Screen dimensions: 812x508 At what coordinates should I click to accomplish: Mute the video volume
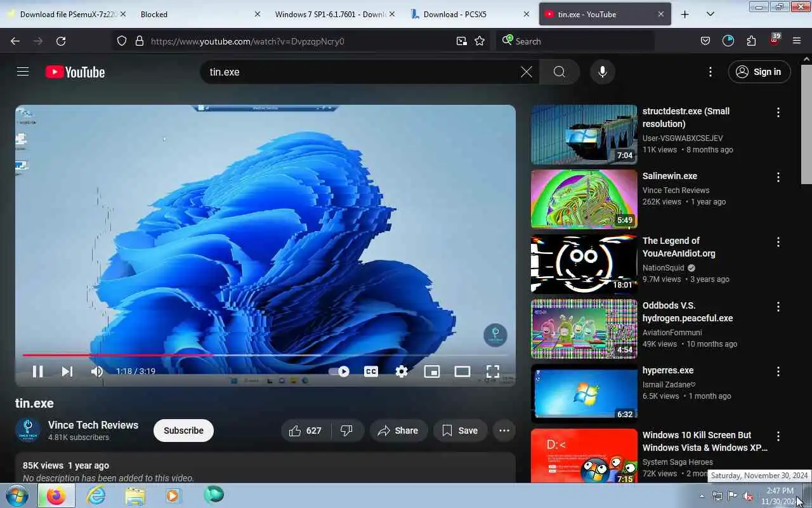(97, 371)
